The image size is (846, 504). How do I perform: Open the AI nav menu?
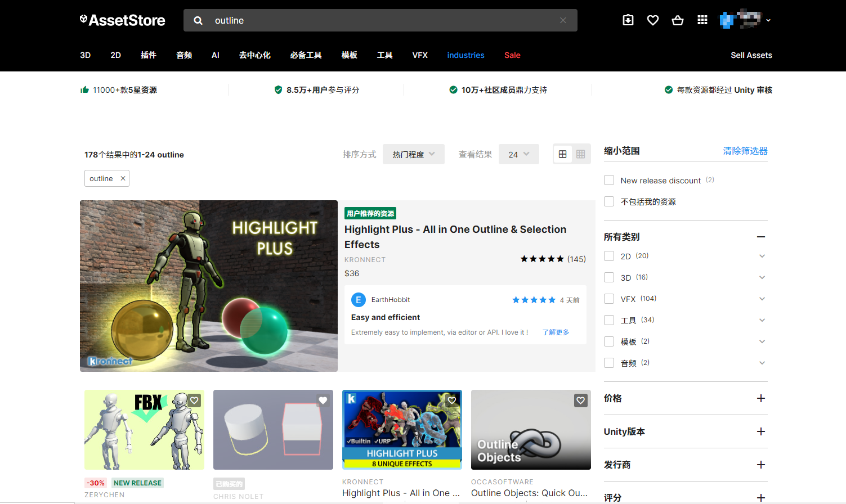click(216, 55)
